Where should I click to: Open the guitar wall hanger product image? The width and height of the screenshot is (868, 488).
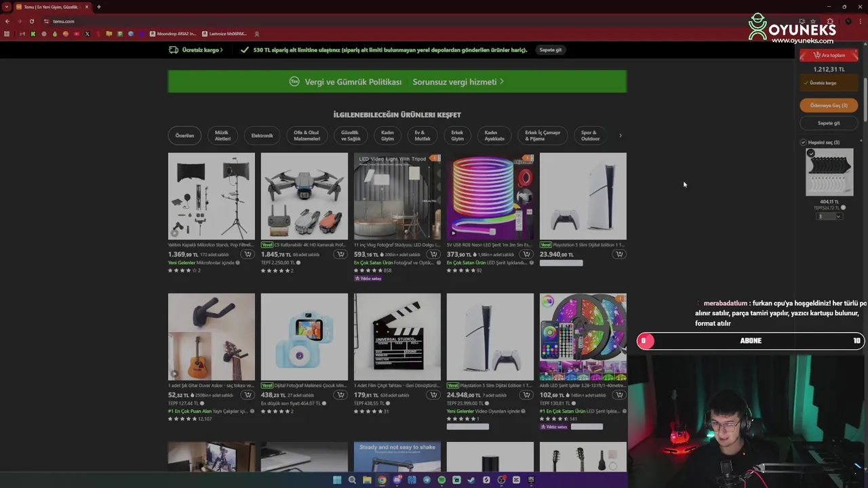pos(212,337)
